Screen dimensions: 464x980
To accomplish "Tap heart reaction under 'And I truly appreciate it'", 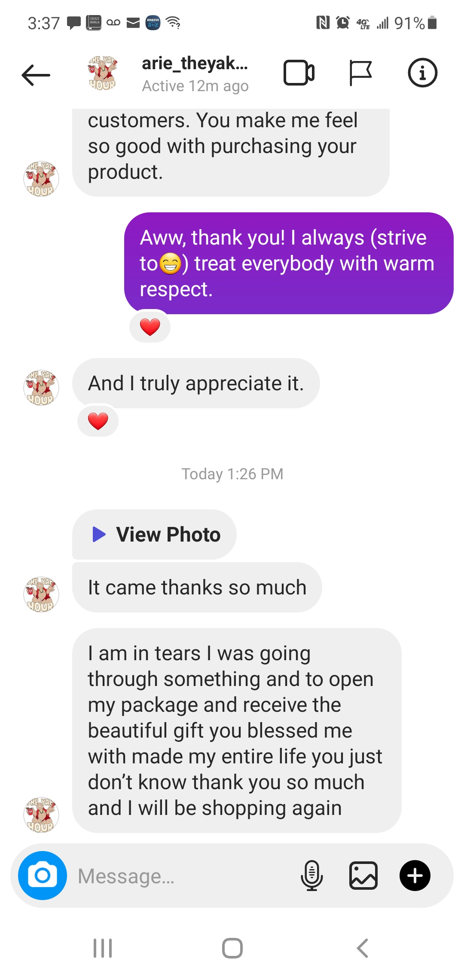I will coord(98,421).
